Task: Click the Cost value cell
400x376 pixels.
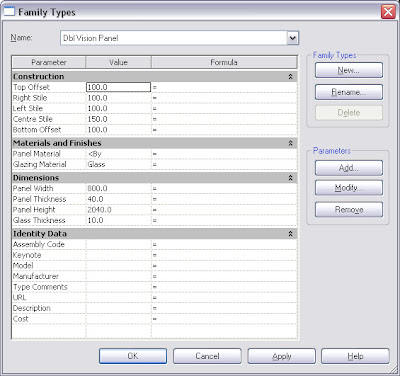Action: point(118,319)
